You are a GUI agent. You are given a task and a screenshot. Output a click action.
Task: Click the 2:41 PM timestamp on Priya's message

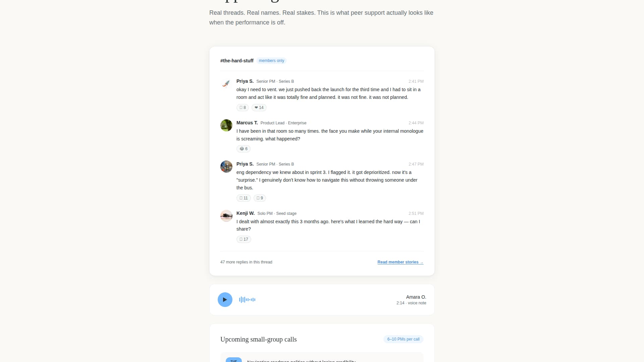[416, 81]
